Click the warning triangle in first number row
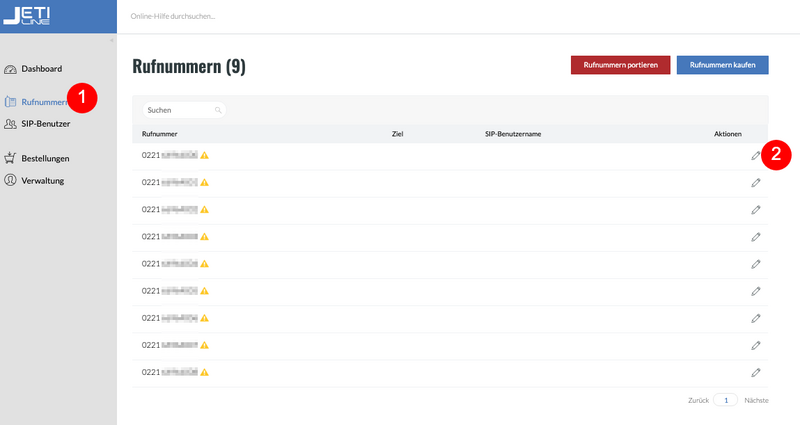Viewport: 800px width, 425px height. click(205, 156)
